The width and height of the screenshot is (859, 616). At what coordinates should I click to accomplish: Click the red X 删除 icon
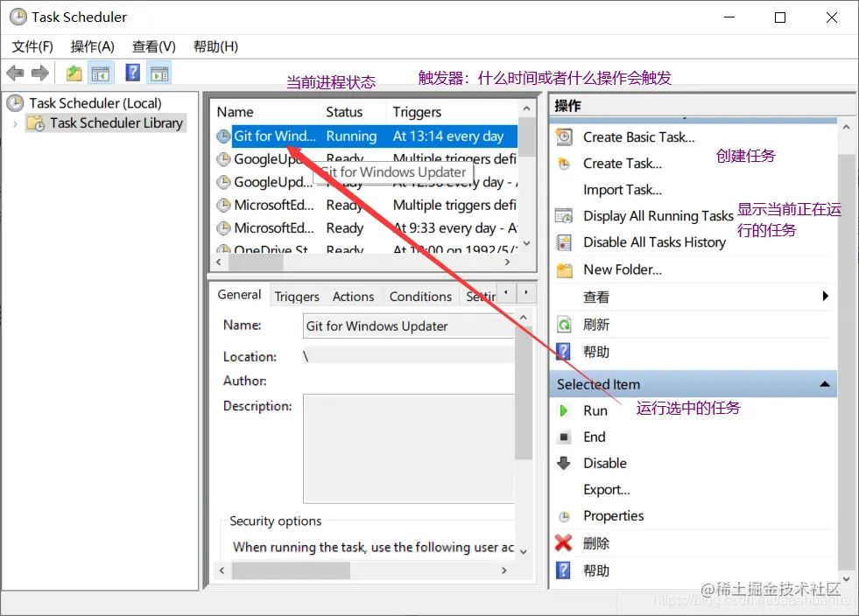coord(564,543)
